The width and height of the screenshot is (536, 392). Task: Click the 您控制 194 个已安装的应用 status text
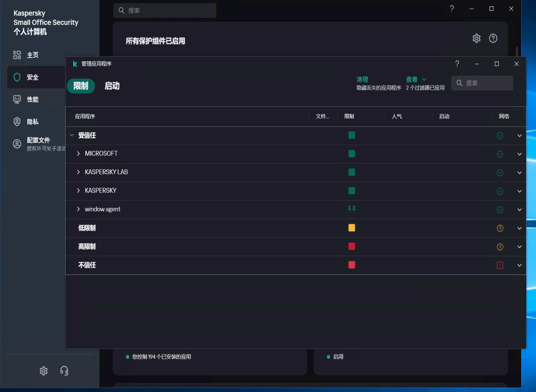tap(162, 357)
